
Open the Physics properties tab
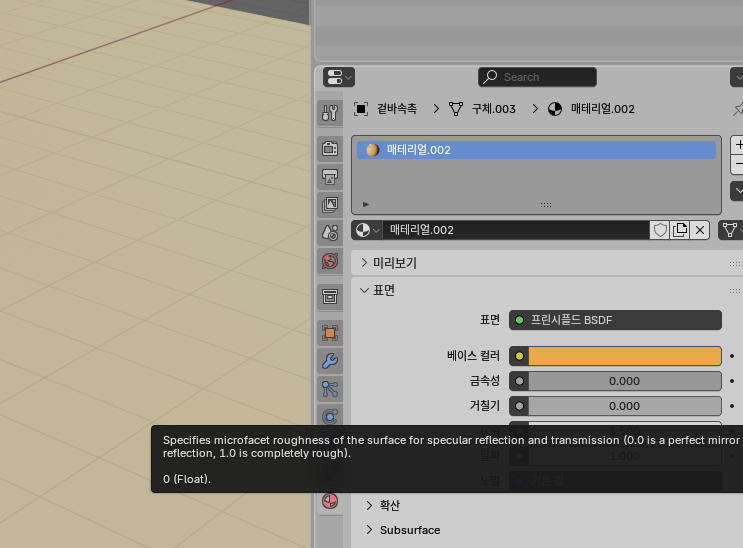click(330, 416)
